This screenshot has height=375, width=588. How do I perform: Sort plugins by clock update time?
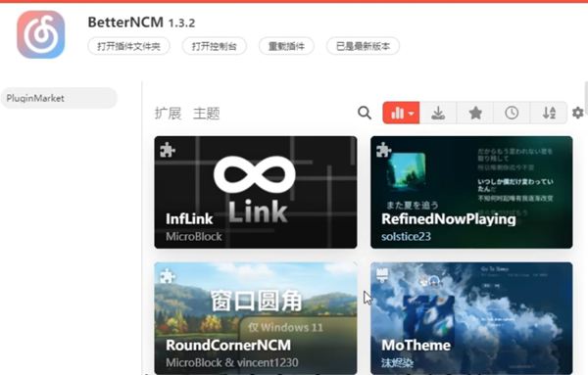(x=512, y=113)
